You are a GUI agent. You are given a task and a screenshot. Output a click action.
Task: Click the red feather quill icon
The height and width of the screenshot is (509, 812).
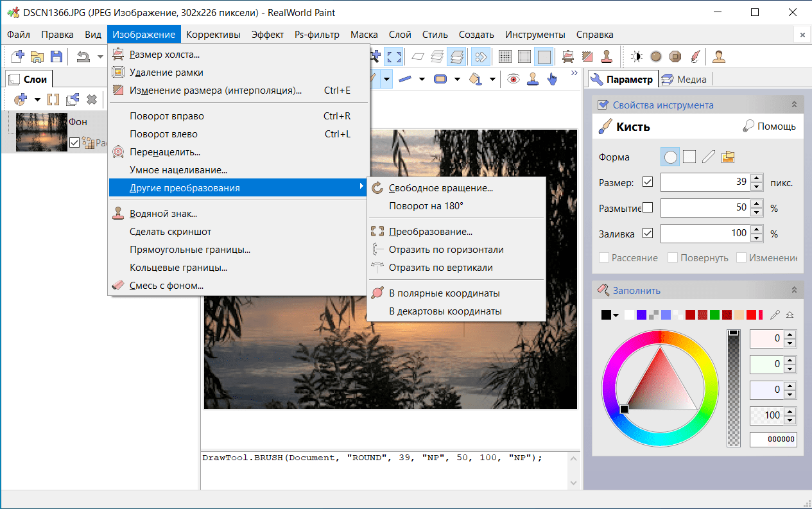(694, 56)
